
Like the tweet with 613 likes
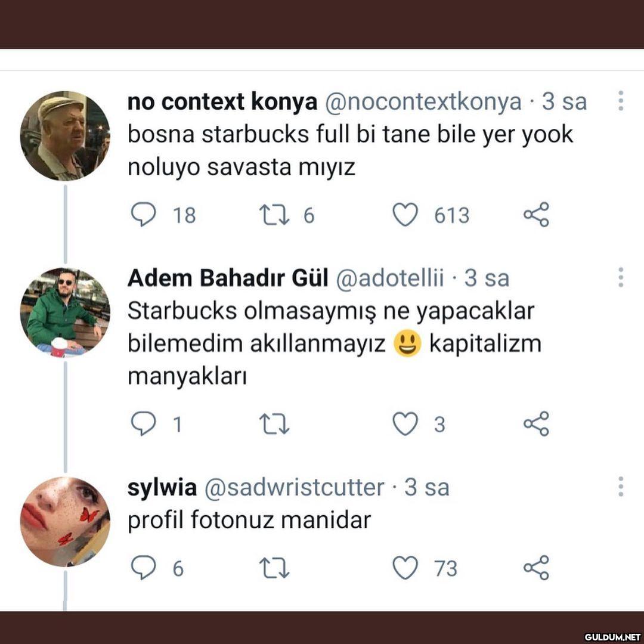coord(405,215)
